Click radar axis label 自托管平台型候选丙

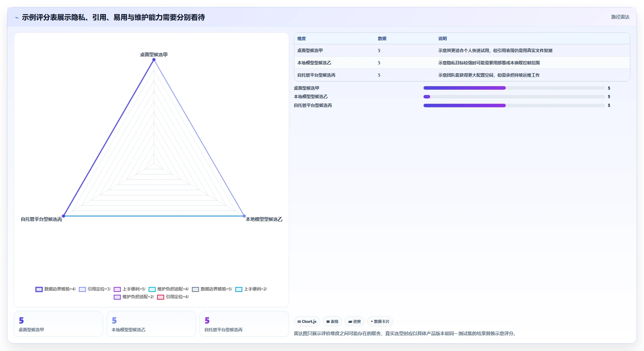pos(41,219)
